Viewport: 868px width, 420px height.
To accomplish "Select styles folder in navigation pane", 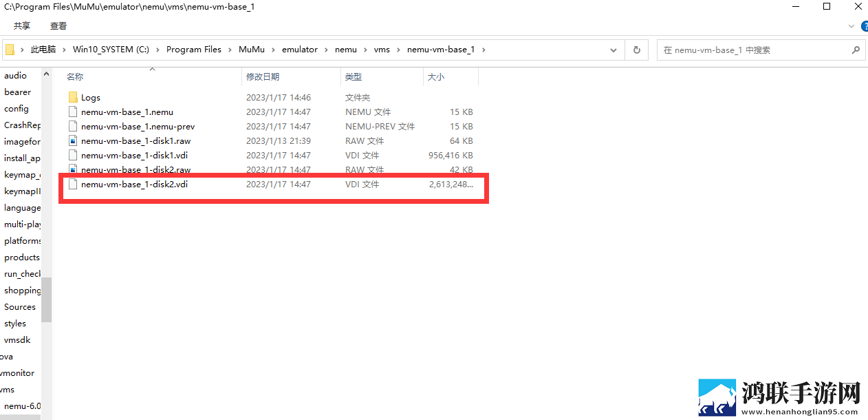I will coord(15,324).
